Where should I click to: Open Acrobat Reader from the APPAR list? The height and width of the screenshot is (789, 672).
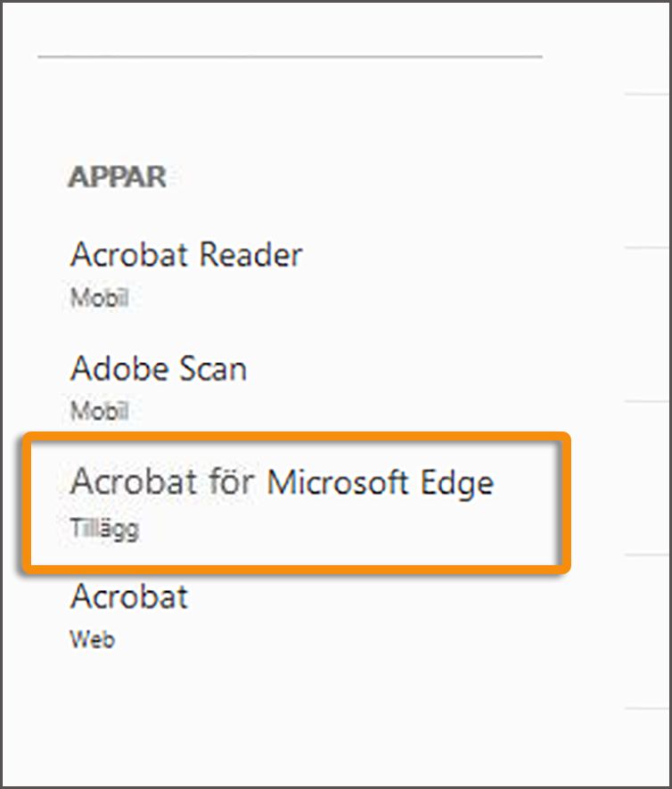(186, 254)
